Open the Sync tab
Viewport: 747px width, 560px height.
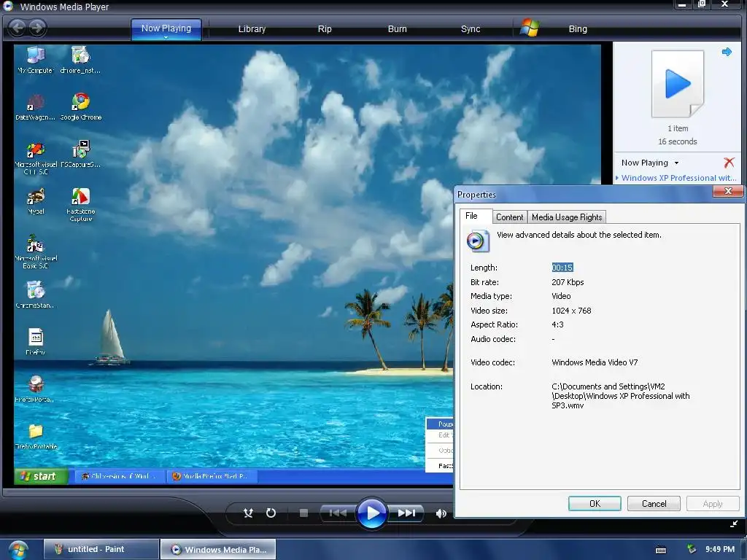coord(471,29)
